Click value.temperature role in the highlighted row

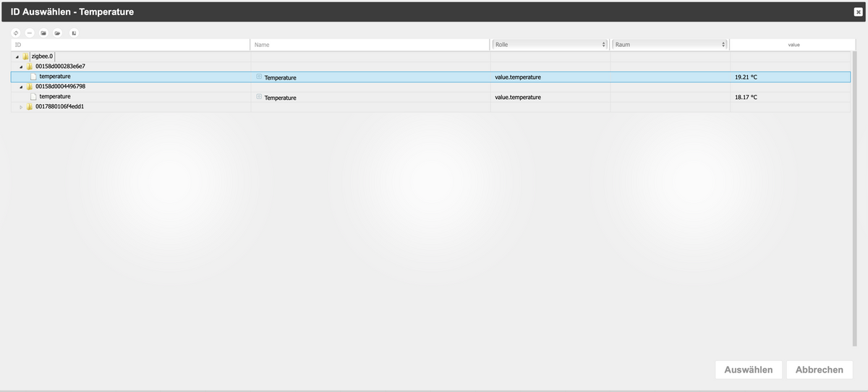point(518,77)
